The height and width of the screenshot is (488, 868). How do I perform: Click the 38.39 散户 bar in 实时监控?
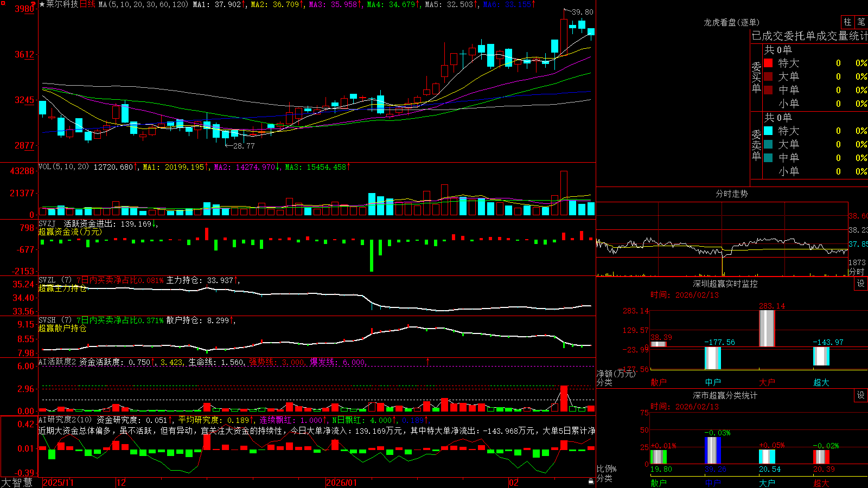pos(658,344)
